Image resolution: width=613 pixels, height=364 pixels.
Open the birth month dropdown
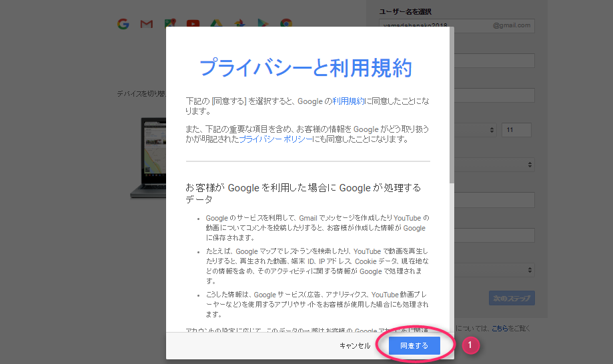[476, 130]
